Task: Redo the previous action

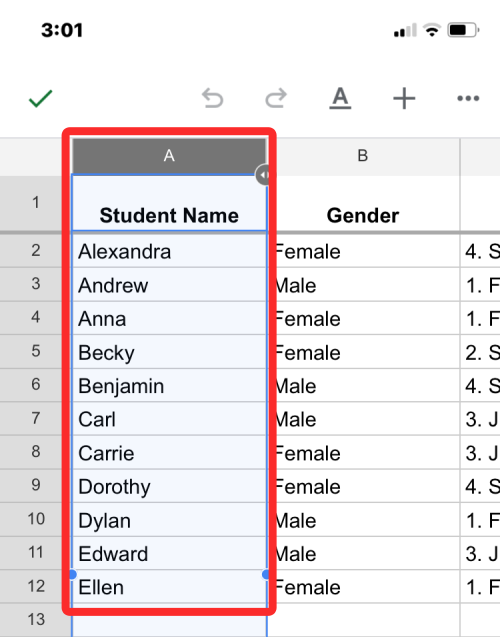Action: [276, 98]
